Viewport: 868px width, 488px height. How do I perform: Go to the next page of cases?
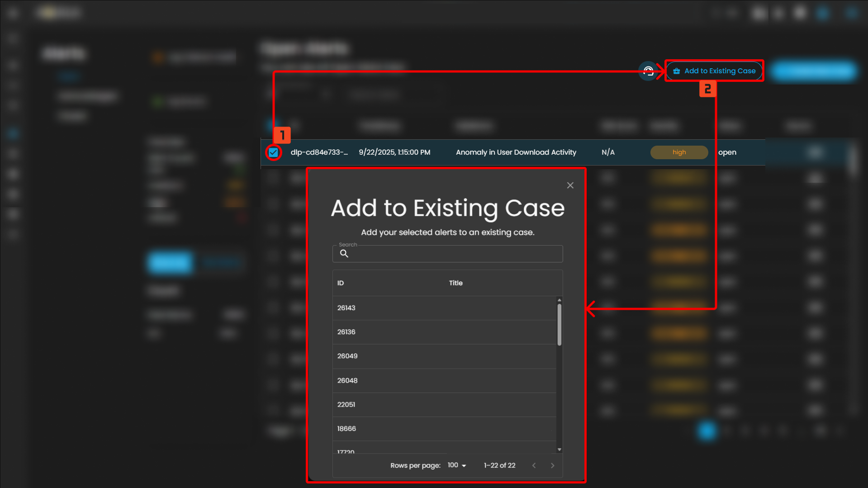pos(552,465)
